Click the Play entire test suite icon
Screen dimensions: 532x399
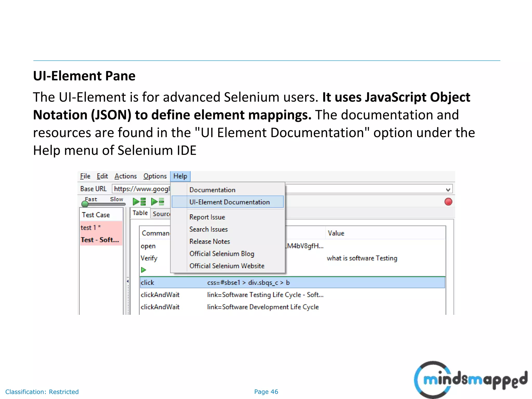point(139,202)
